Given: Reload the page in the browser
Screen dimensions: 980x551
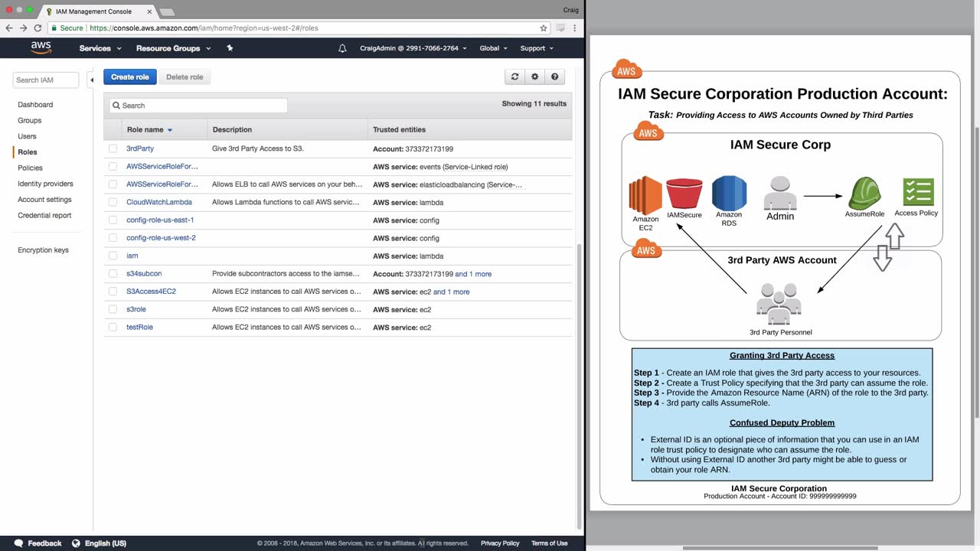Looking at the screenshot, I should (38, 28).
